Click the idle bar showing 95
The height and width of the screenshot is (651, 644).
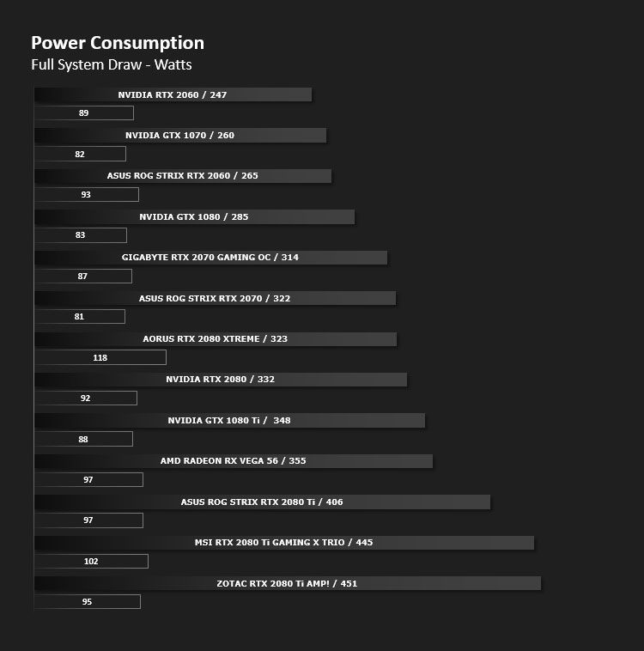(88, 601)
